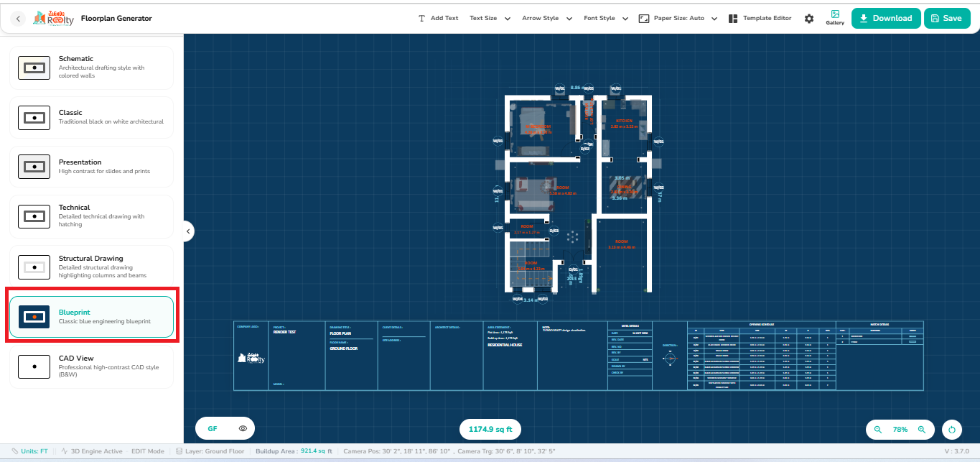The height and width of the screenshot is (462, 980).
Task: Click the Zuendo Realty logo
Action: pyautogui.click(x=53, y=19)
